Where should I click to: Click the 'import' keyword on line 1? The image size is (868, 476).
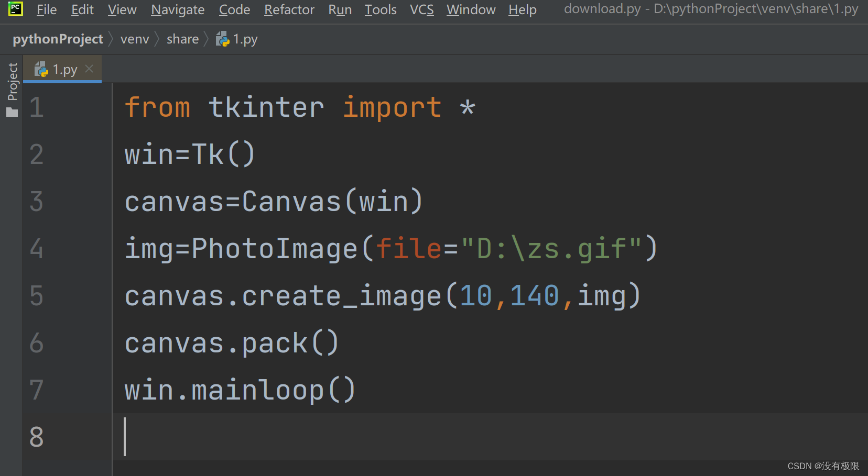tap(392, 108)
